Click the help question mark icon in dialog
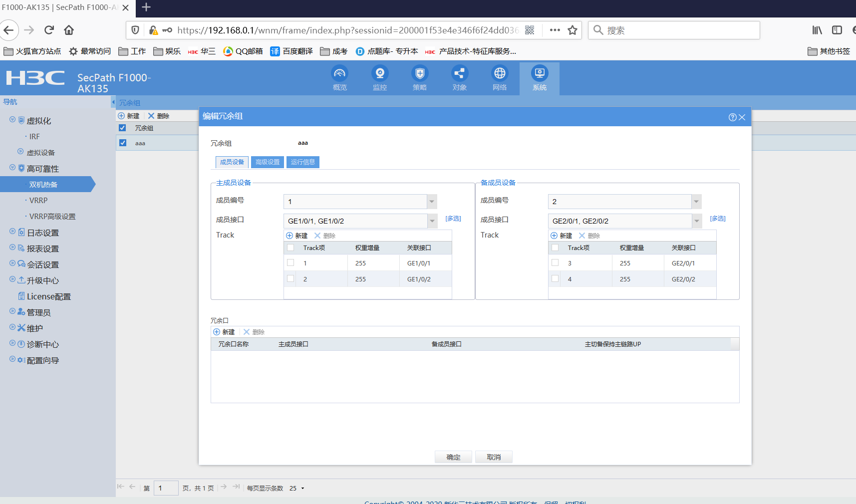 [732, 117]
